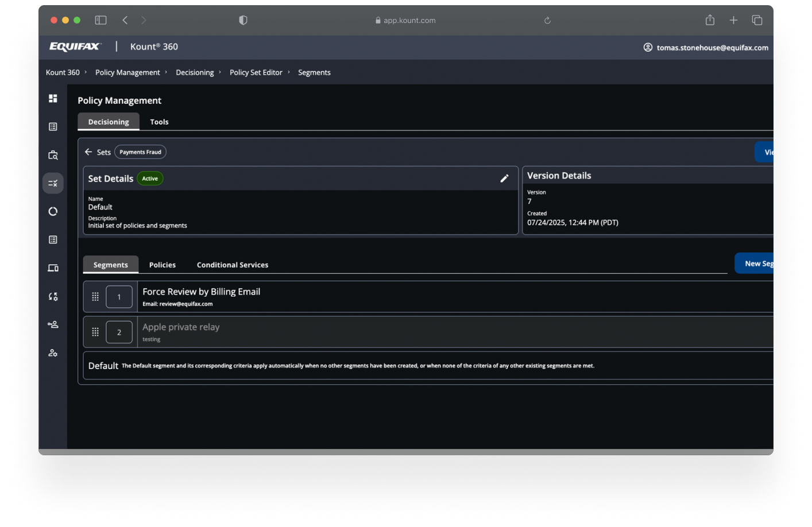Image resolution: width=812 pixels, height=527 pixels.
Task: Go back using the Sets arrow icon
Action: click(88, 152)
